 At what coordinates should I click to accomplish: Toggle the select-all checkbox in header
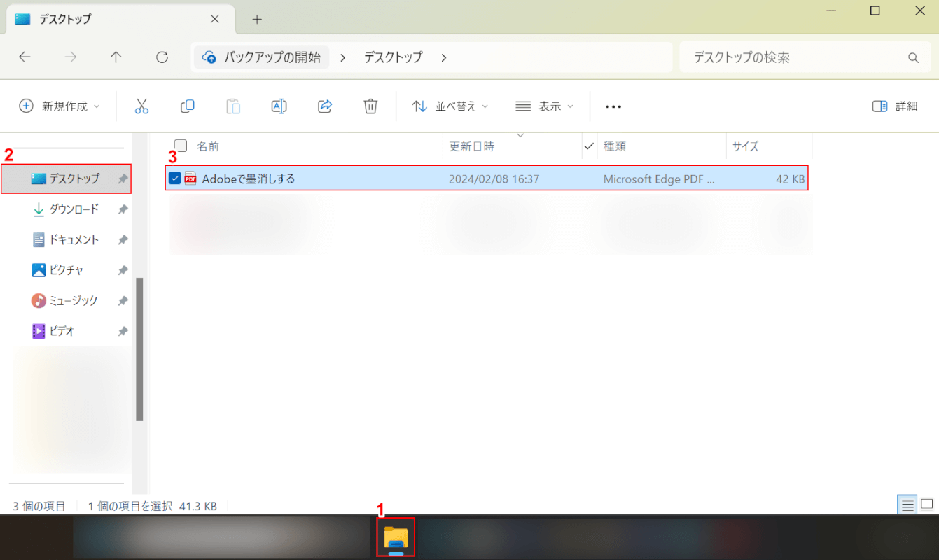pyautogui.click(x=181, y=146)
